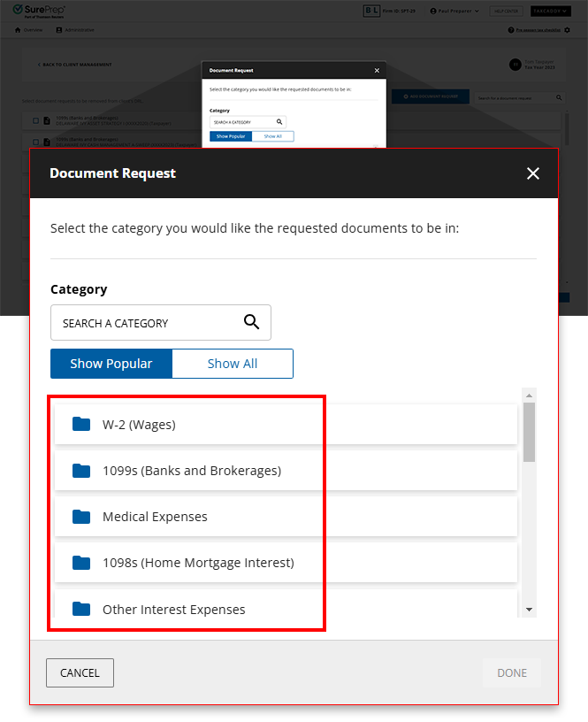Click the Overview menu item
This screenshot has height=722, width=588.
point(29,29)
